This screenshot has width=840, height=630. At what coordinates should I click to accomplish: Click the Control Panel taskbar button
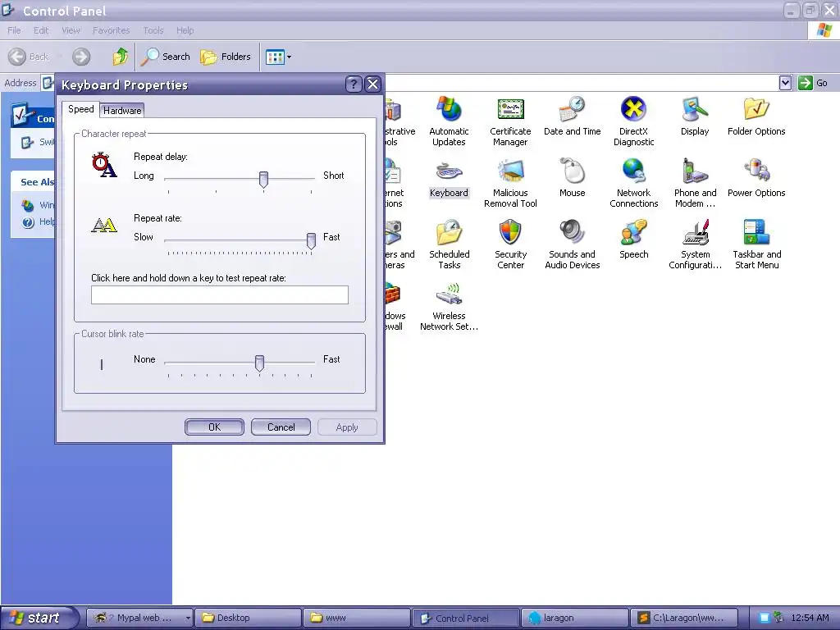[466, 618]
